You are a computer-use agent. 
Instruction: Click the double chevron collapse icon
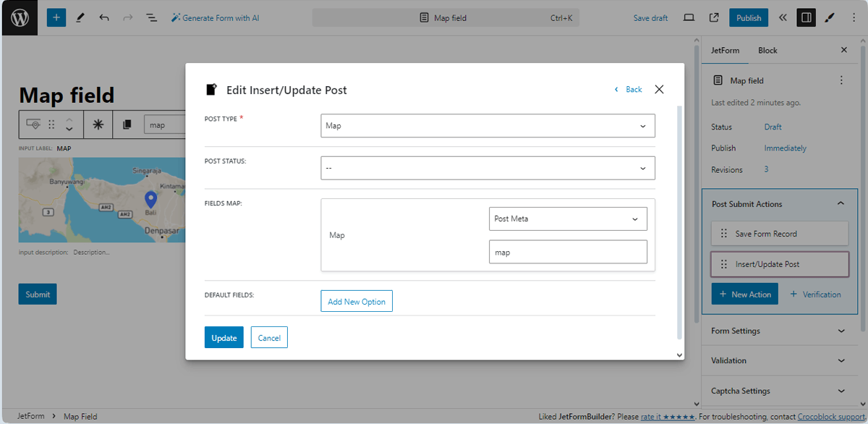[x=783, y=18]
